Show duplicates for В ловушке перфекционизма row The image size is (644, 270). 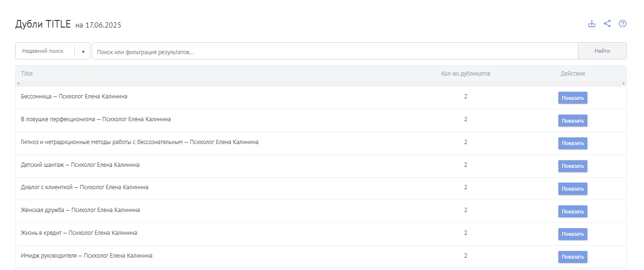coord(573,121)
